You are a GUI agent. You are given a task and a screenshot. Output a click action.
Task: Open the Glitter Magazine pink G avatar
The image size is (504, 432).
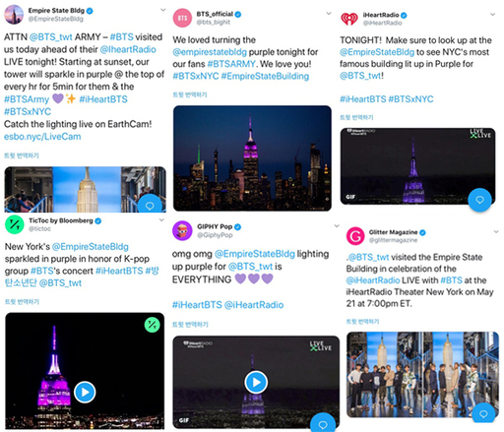(355, 236)
